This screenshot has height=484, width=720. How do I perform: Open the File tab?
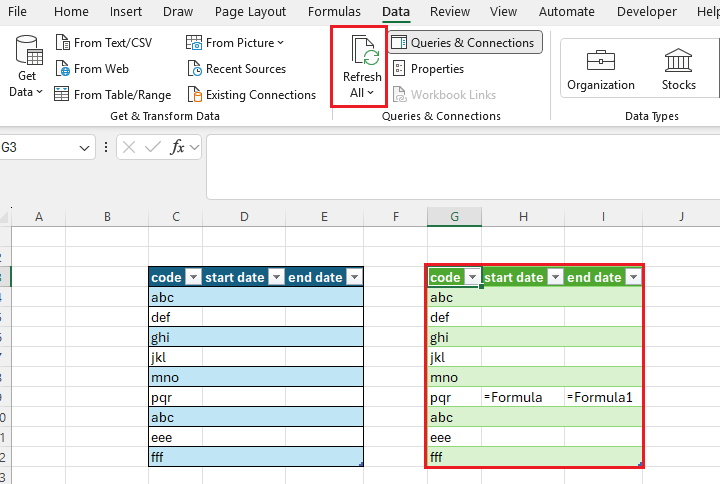[17, 11]
